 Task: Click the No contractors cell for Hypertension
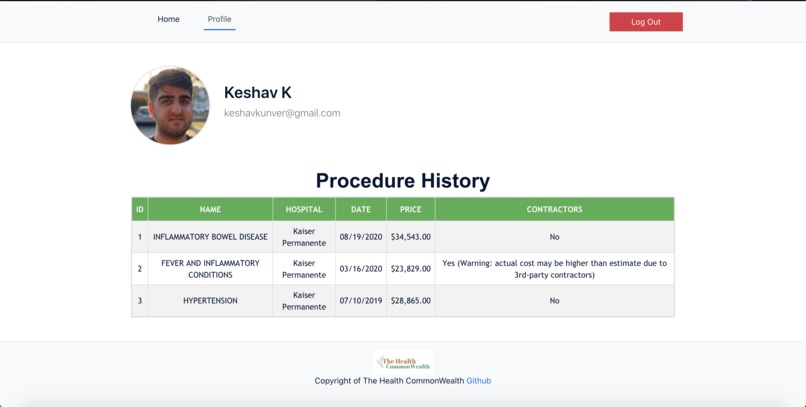click(x=555, y=301)
